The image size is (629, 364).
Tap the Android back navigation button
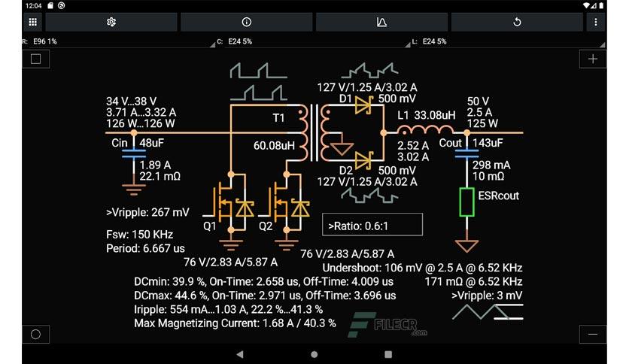[240, 354]
